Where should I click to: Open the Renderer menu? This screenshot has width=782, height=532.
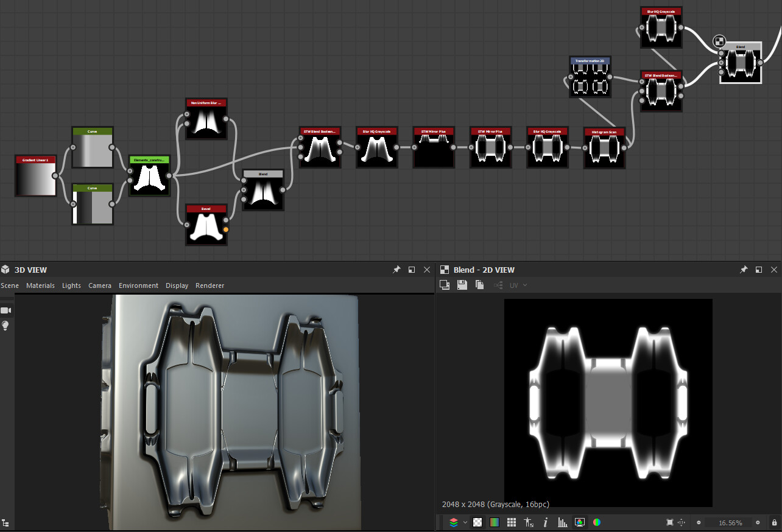pyautogui.click(x=210, y=285)
